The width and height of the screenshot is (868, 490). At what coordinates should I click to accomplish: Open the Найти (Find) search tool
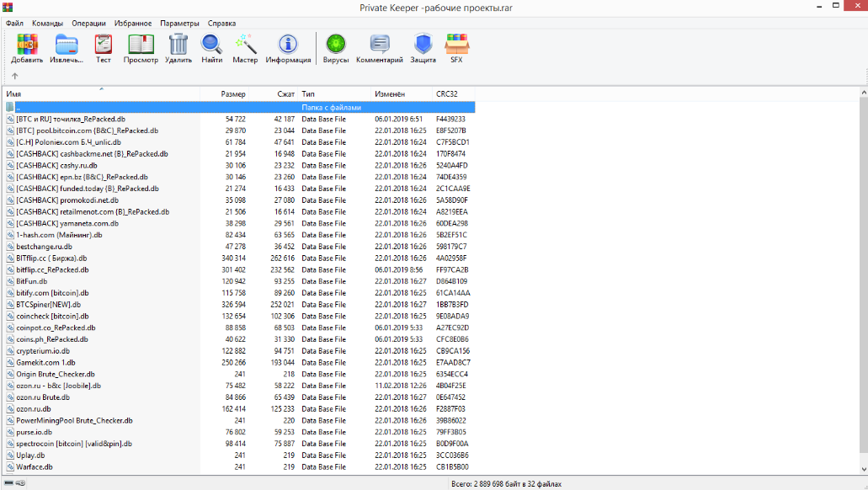[211, 45]
